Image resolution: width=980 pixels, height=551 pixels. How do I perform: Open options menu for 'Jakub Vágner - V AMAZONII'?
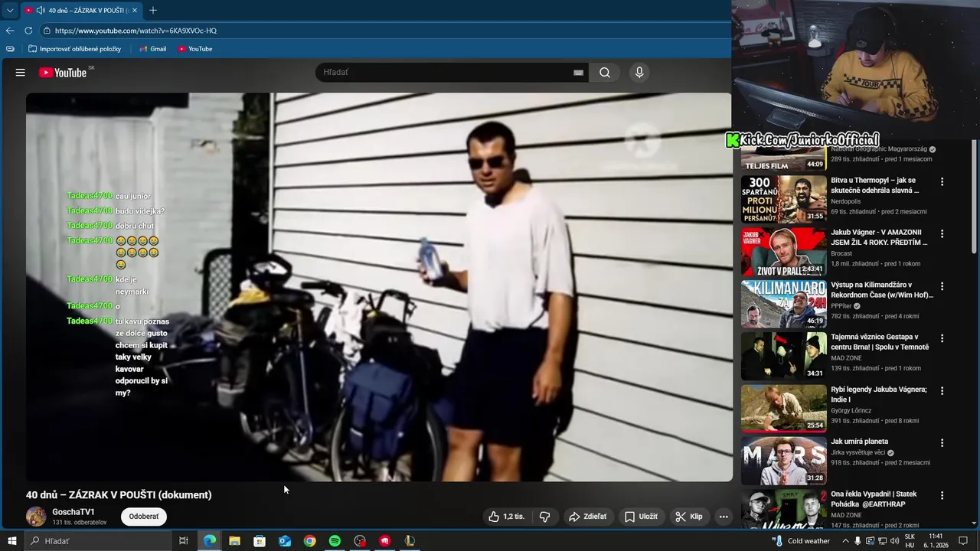[x=942, y=234]
